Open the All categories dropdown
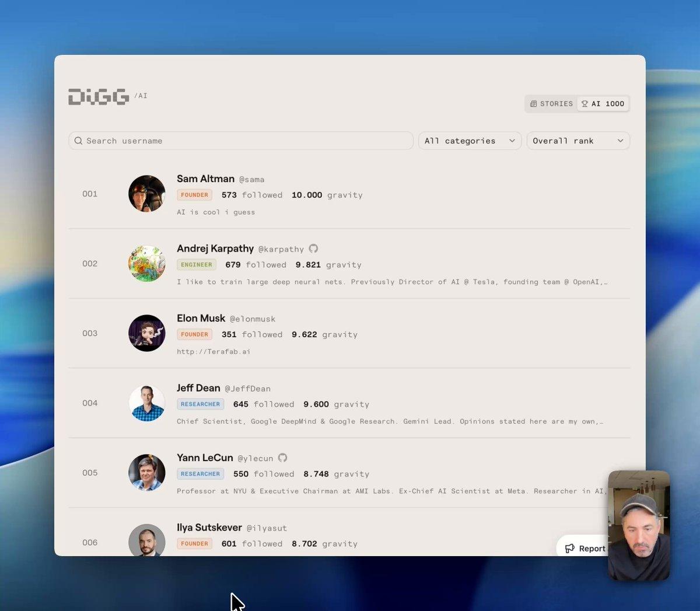Screen dimensions: 700x611 coord(470,141)
